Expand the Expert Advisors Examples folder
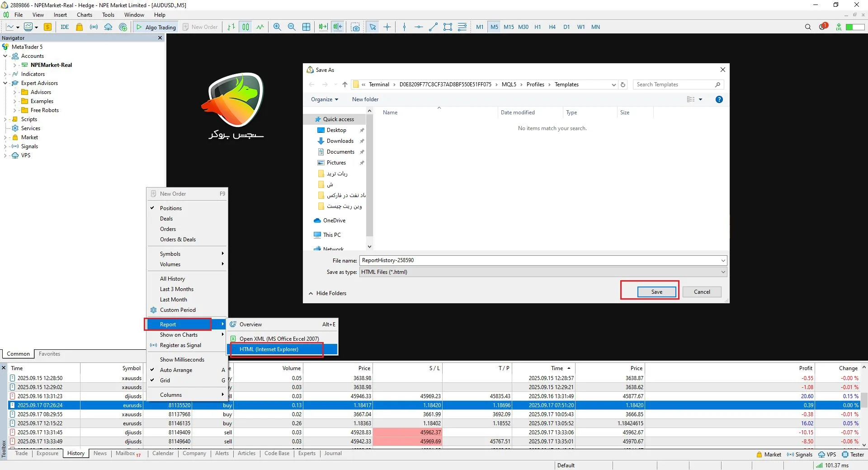868x470 pixels. [15, 101]
